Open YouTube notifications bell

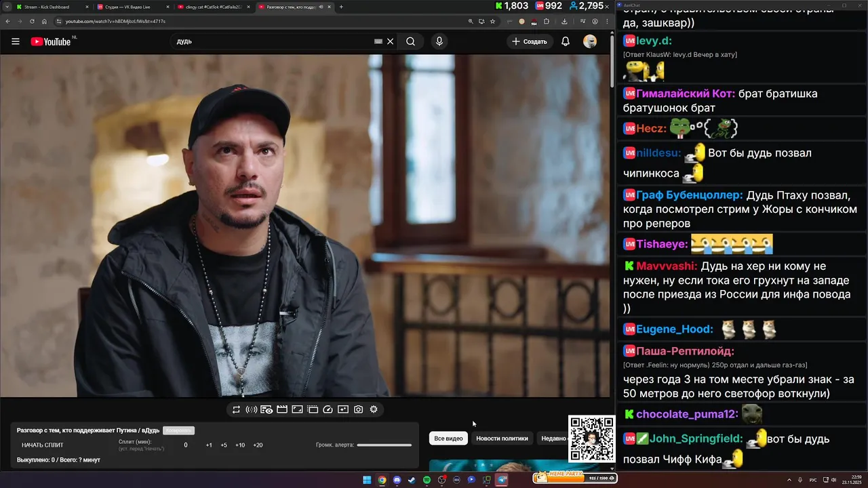click(565, 41)
